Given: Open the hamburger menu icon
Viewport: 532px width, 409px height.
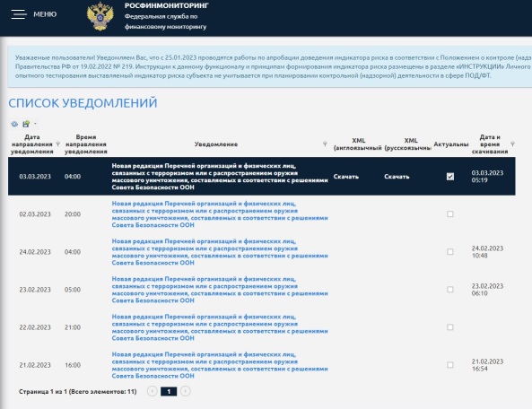Looking at the screenshot, I should 19,14.
